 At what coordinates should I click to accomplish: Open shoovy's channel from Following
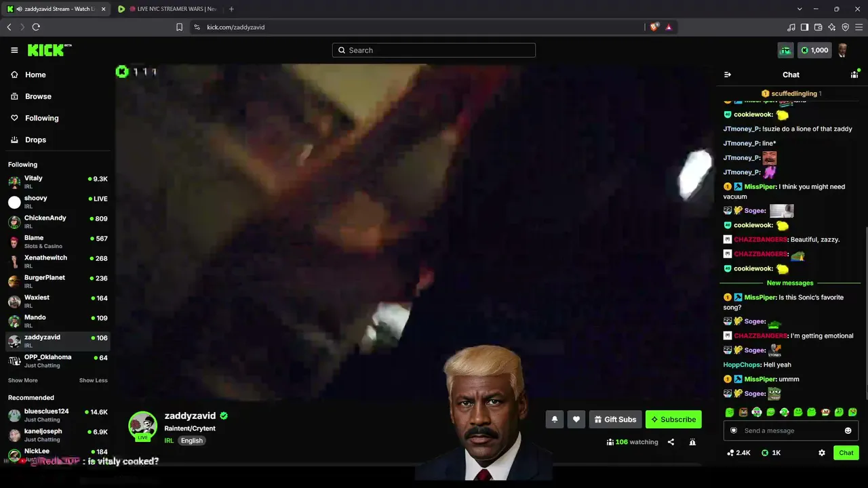point(58,202)
